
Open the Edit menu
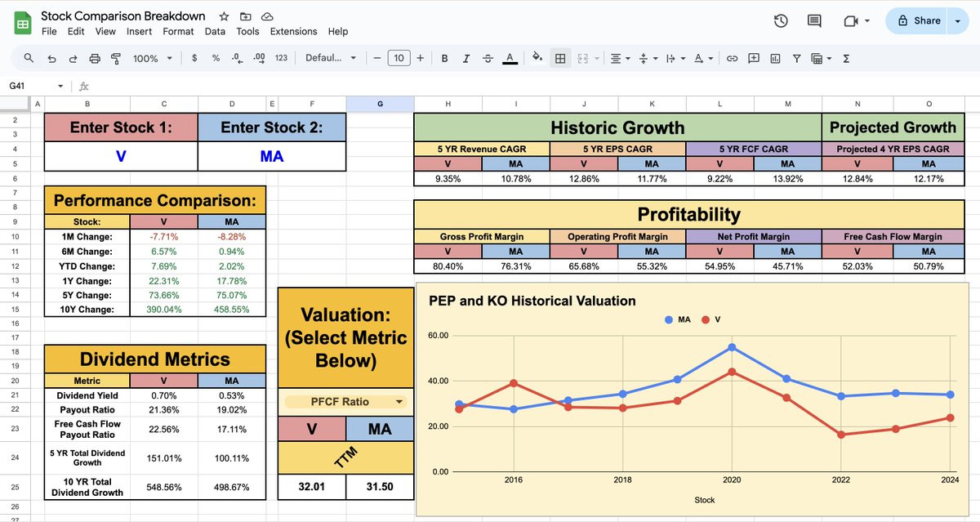click(x=76, y=31)
